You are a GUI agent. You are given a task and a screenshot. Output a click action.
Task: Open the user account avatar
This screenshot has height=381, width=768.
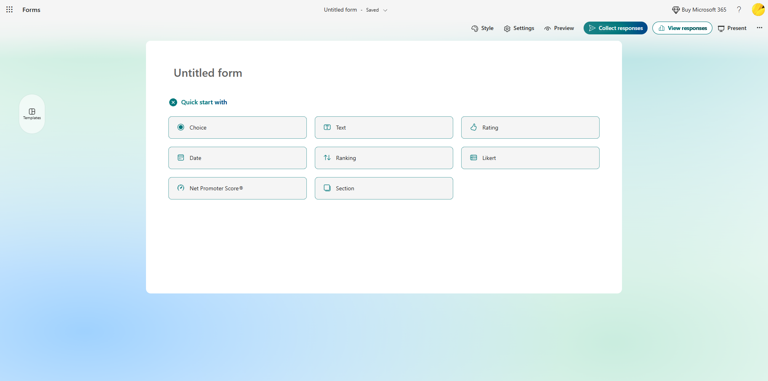pyautogui.click(x=758, y=9)
